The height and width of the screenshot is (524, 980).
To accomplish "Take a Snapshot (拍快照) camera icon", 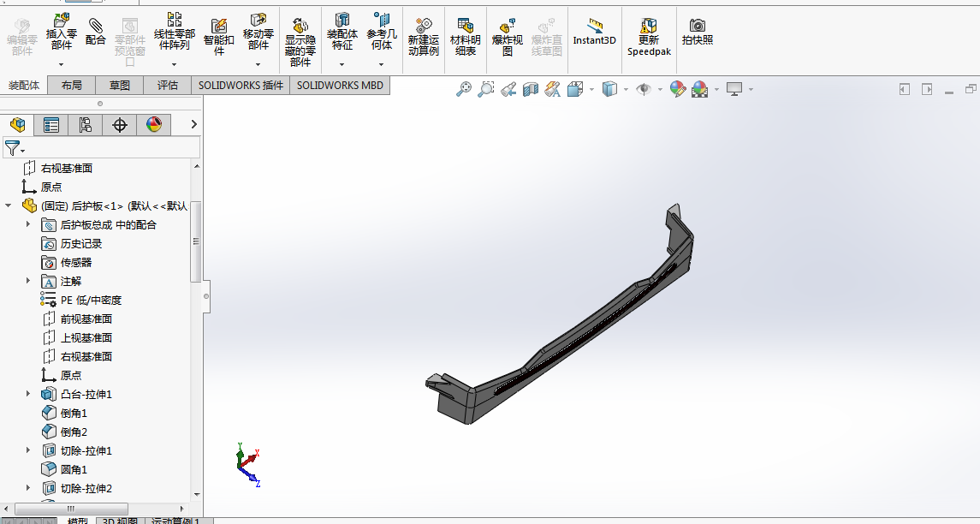I will [x=697, y=32].
